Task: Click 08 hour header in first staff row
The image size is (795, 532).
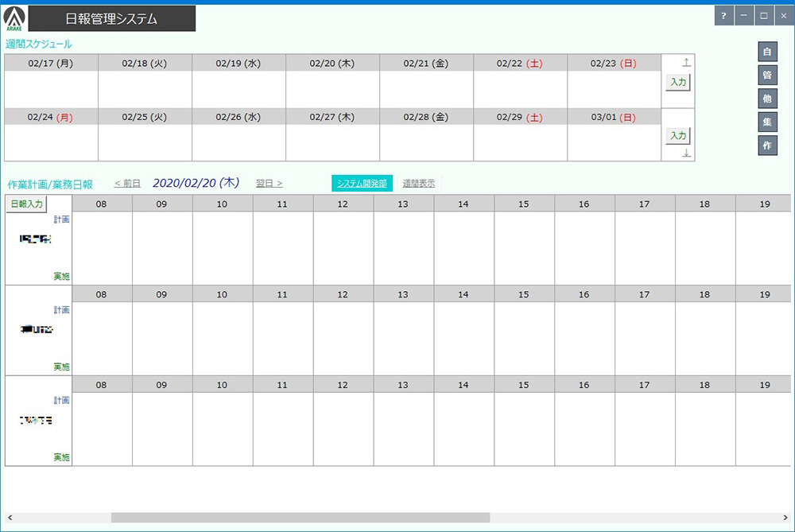Action: pyautogui.click(x=102, y=204)
